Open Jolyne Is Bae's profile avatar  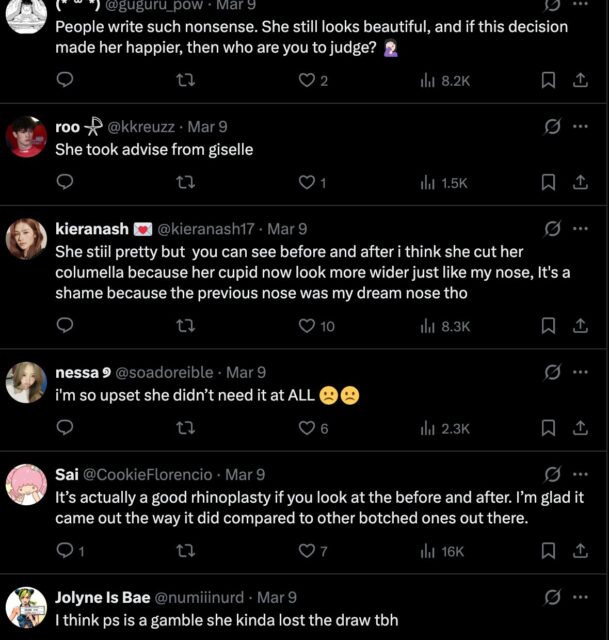coord(27,607)
